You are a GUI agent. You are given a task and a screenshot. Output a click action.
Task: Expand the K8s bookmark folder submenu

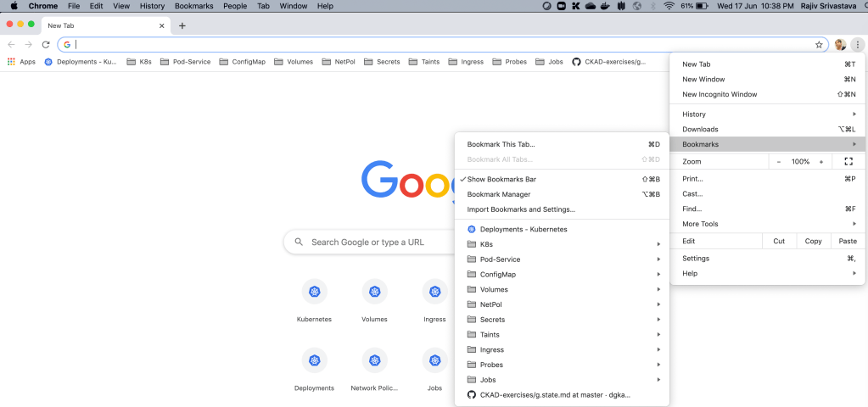pyautogui.click(x=562, y=244)
